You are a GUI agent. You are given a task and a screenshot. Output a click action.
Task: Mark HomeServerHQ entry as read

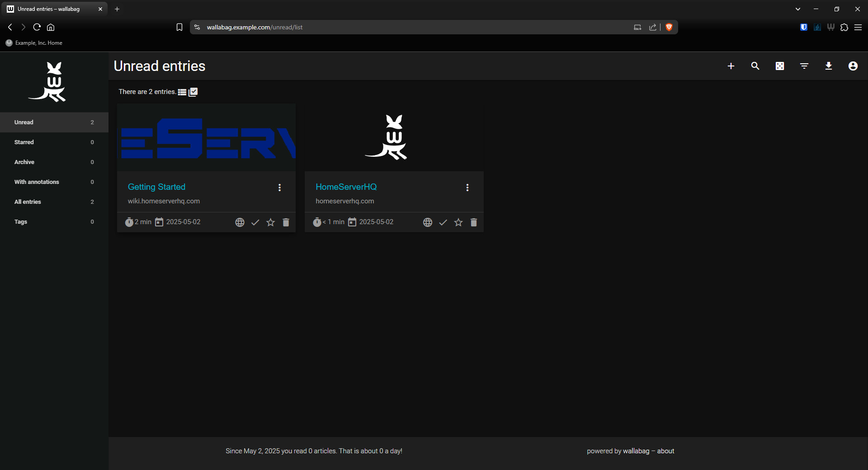443,222
